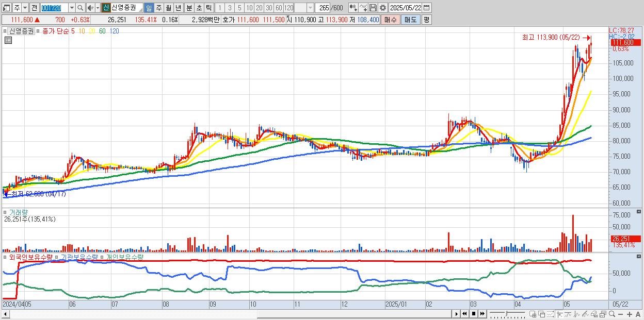Screen dimensions: 644x320
Task: Choose the 5 interval button
Action: (x=239, y=8)
